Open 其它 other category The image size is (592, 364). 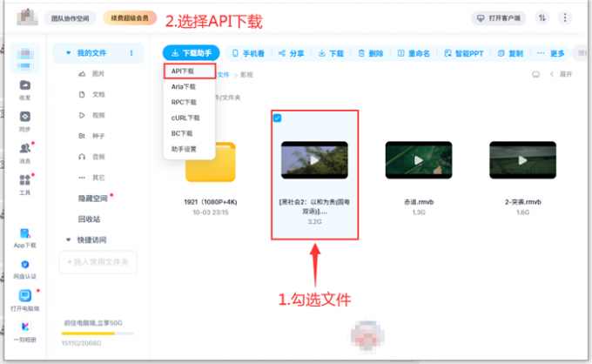[91, 178]
